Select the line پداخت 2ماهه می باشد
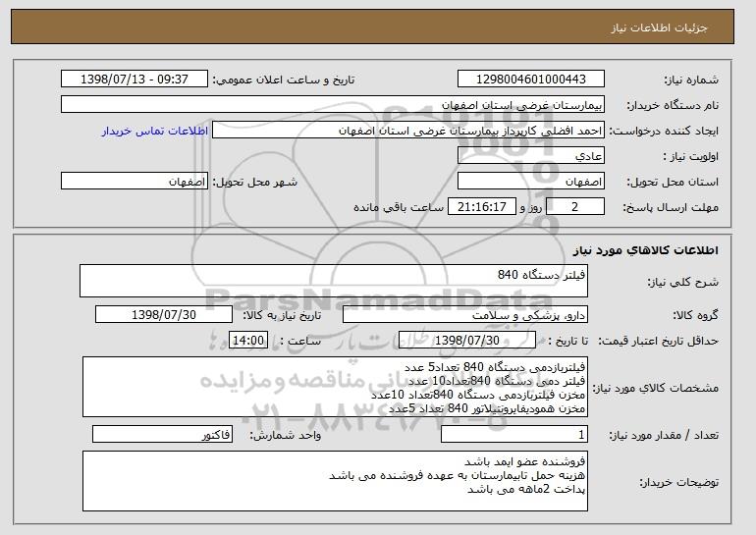Image resolution: width=756 pixels, height=535 pixels. pyautogui.click(x=526, y=490)
